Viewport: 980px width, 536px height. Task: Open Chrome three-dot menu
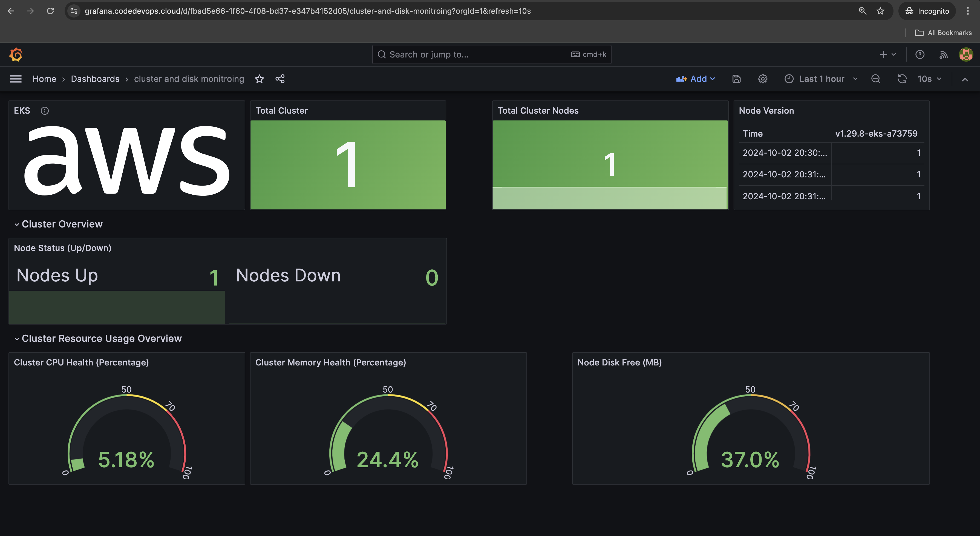click(968, 11)
